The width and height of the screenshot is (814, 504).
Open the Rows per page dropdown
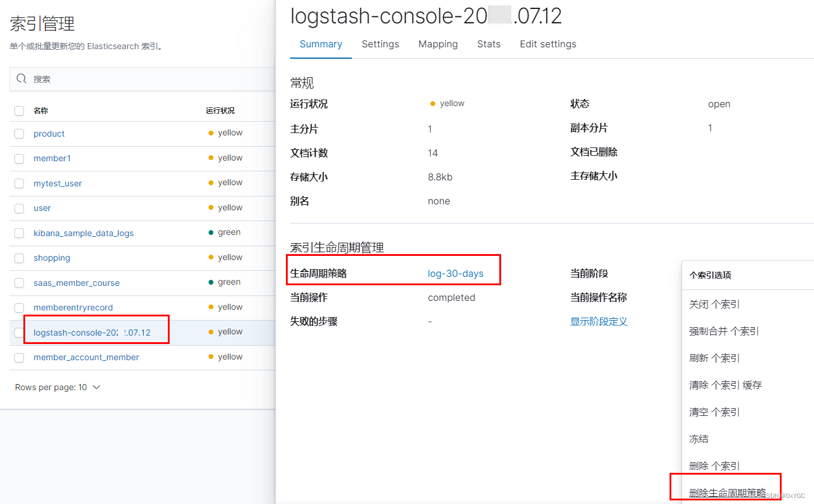[x=58, y=387]
